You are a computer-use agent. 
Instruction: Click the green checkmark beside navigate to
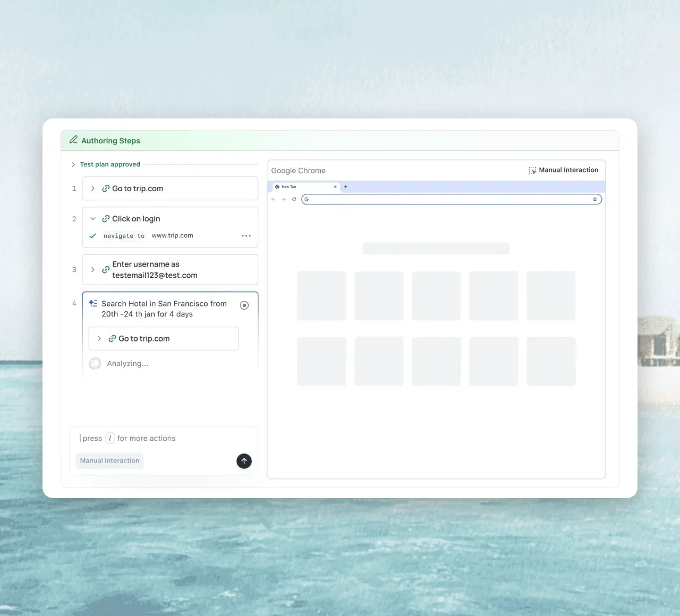pyautogui.click(x=93, y=236)
